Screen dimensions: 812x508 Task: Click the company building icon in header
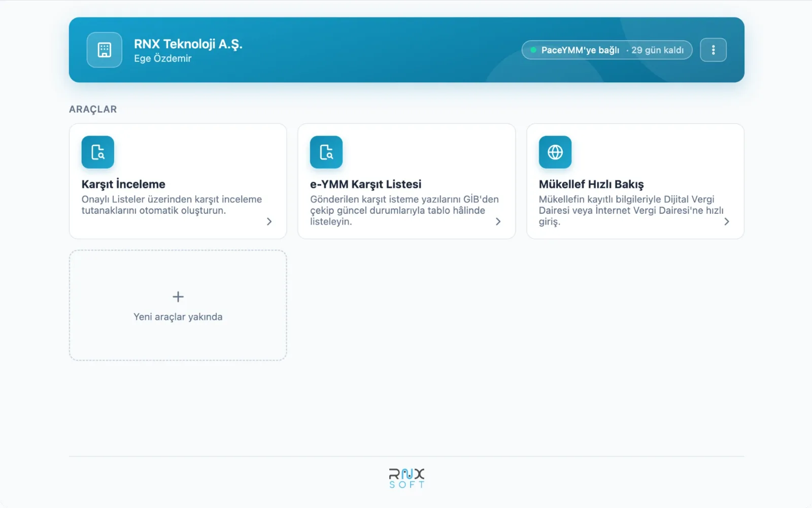(104, 50)
